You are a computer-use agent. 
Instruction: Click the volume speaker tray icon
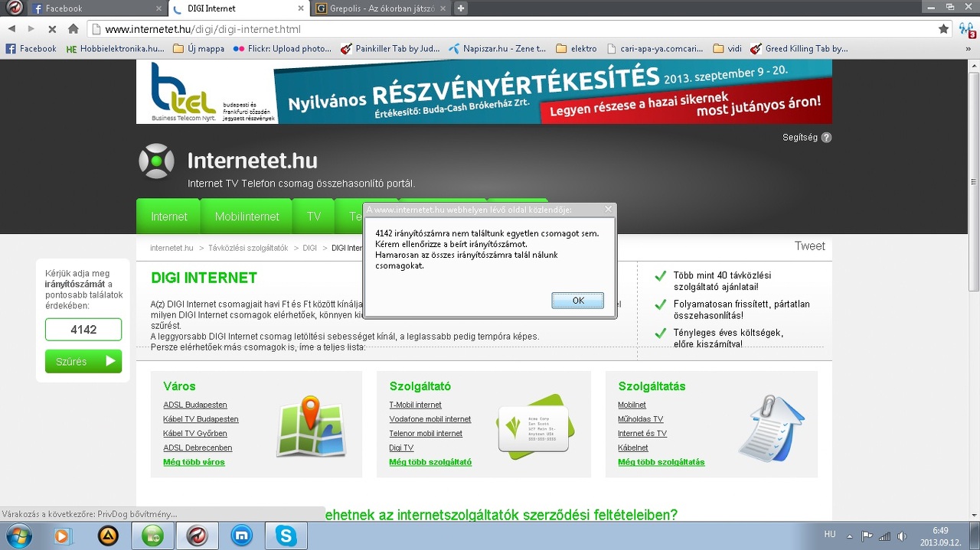click(902, 536)
